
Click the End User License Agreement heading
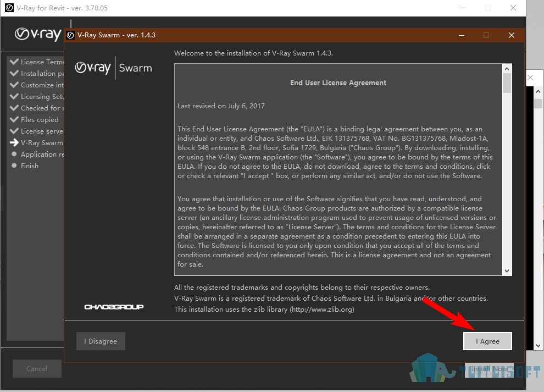pyautogui.click(x=338, y=82)
